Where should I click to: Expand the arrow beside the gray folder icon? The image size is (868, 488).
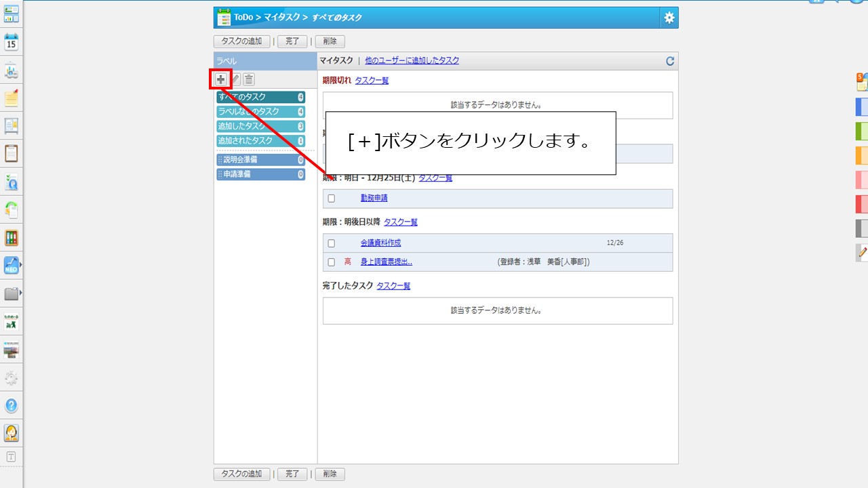coord(22,293)
